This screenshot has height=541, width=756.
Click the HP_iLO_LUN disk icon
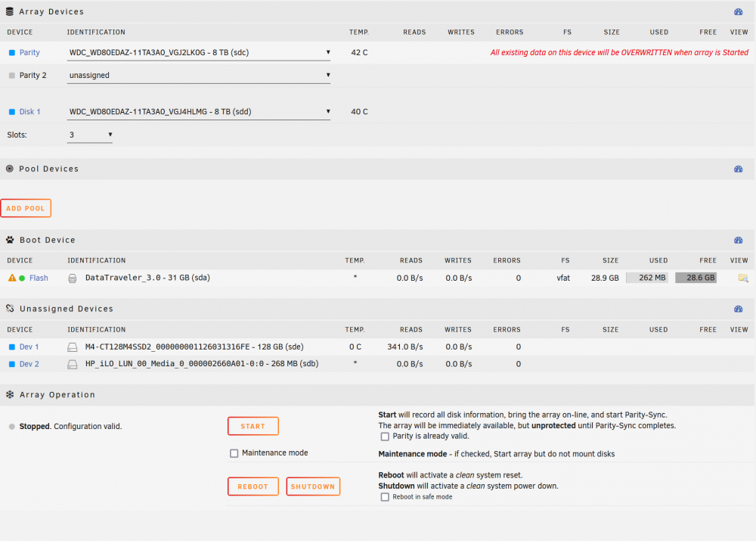(73, 365)
